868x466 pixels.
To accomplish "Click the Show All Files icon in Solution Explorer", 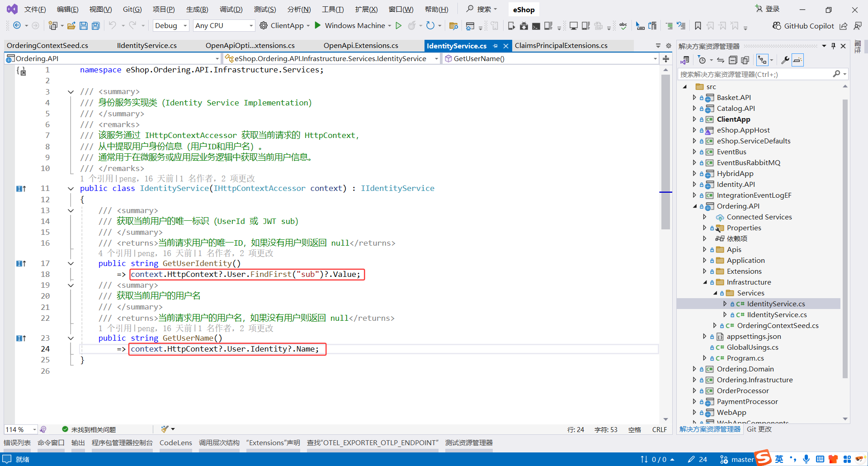I will (745, 60).
